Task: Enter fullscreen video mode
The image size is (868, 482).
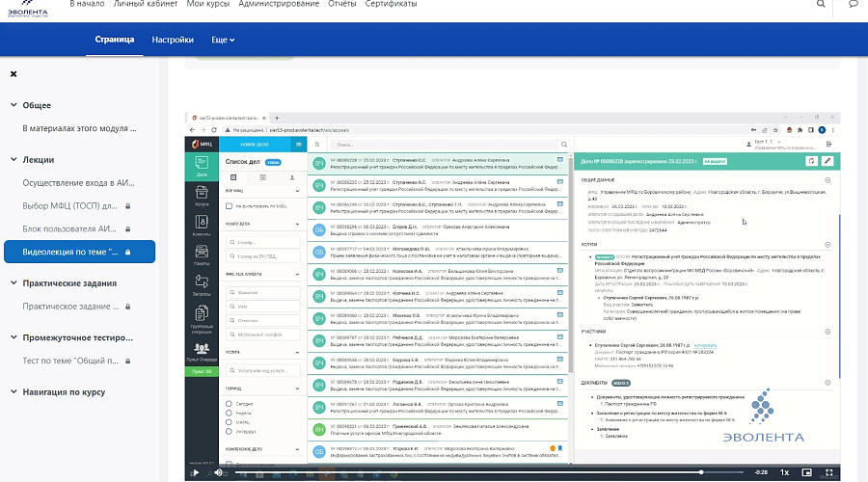Action: click(829, 472)
